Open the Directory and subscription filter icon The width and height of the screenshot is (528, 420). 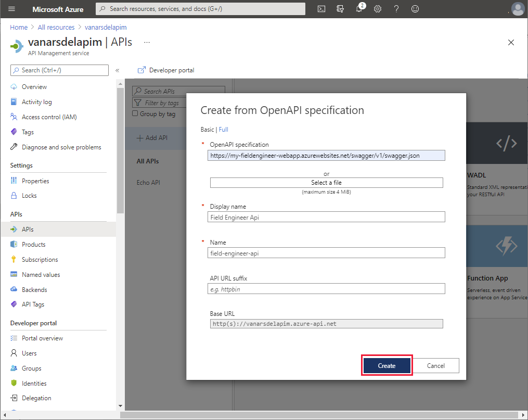(340, 9)
